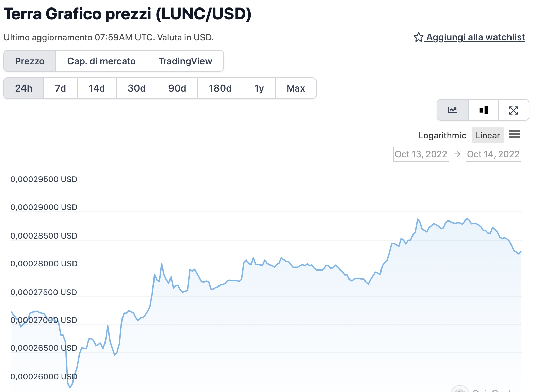Image resolution: width=535 pixels, height=392 pixels.
Task: Show the Max price range
Action: tap(295, 88)
